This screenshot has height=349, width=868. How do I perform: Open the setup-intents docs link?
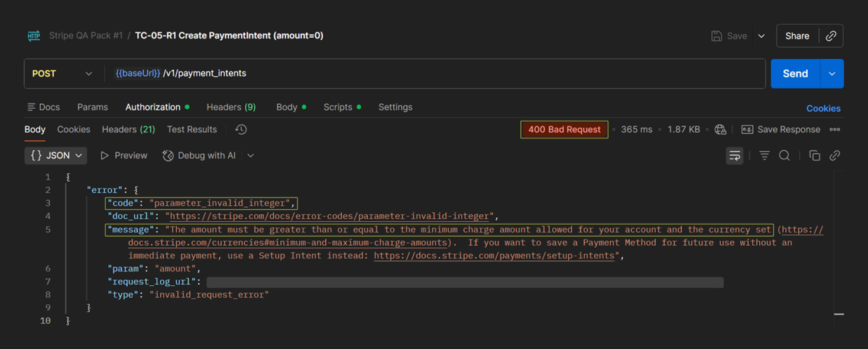click(x=494, y=256)
